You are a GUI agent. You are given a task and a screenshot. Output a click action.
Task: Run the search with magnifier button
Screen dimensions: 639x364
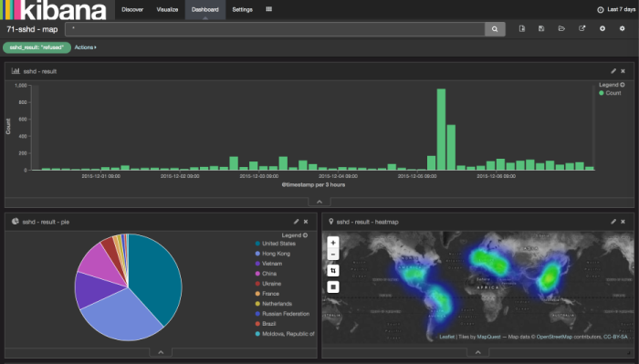click(495, 29)
